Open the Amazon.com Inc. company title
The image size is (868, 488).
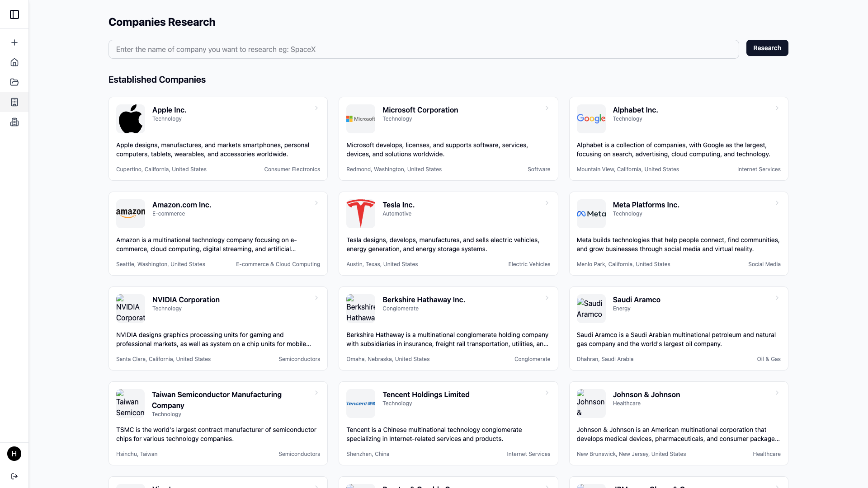pyautogui.click(x=182, y=205)
